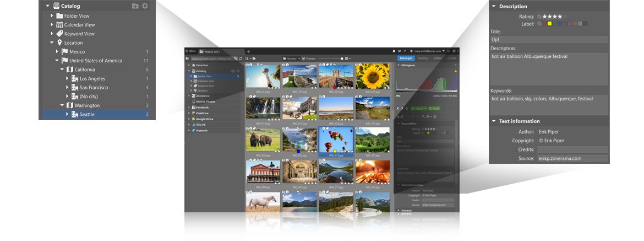Adjust the thumbnail size slider handle
Screen dimensions: 644x241
click(x=342, y=58)
